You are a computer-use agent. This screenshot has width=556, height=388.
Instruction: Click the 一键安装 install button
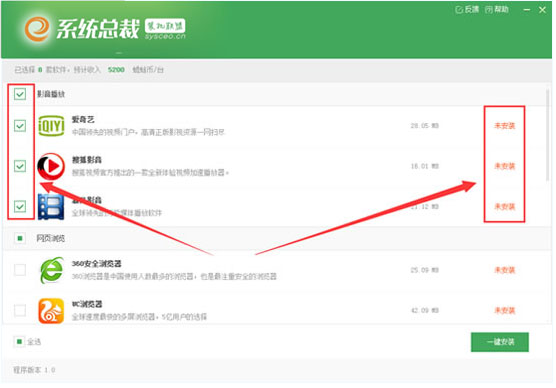point(500,342)
